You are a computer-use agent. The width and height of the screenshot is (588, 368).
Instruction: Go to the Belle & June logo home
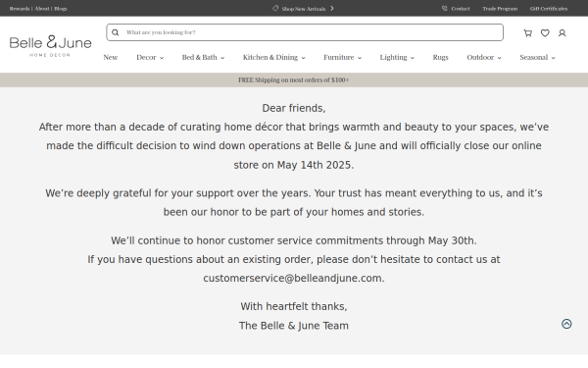click(50, 45)
